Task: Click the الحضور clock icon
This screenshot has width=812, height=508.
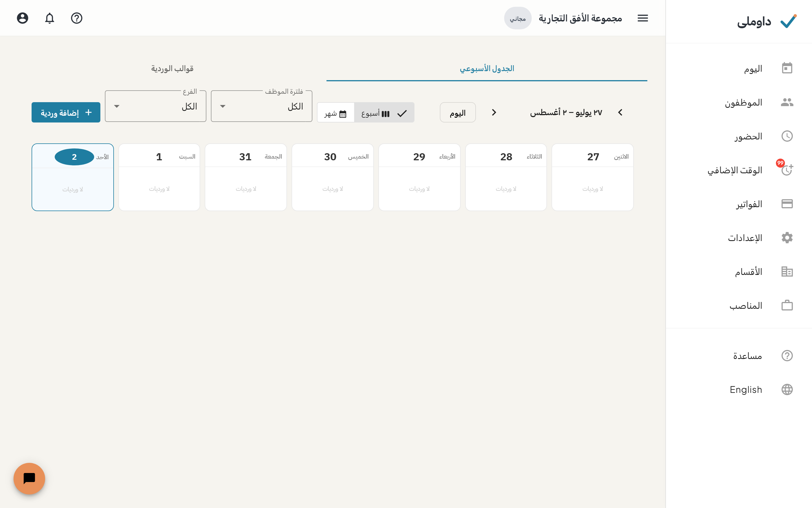Action: (787, 136)
